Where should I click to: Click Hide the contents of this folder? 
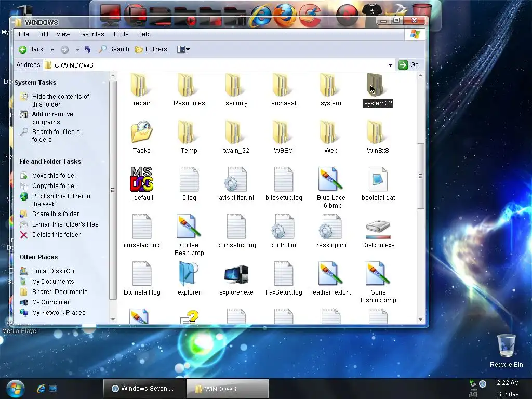tap(60, 100)
